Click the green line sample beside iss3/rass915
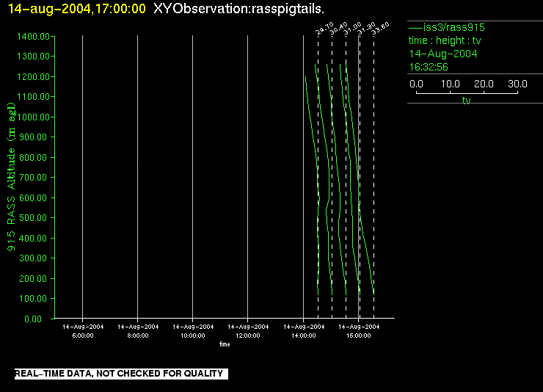This screenshot has height=392, width=543. (x=415, y=27)
